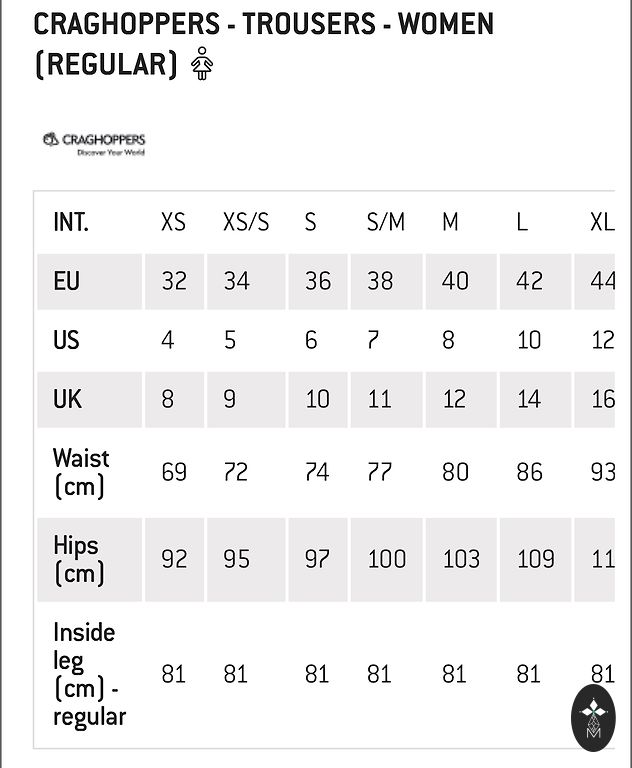The height and width of the screenshot is (768, 632).
Task: Select the INT. row header
Action: (x=71, y=222)
